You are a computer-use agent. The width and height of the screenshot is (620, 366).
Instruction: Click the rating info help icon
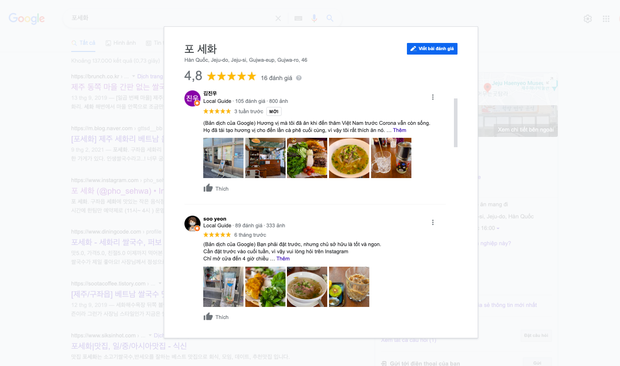pyautogui.click(x=299, y=78)
